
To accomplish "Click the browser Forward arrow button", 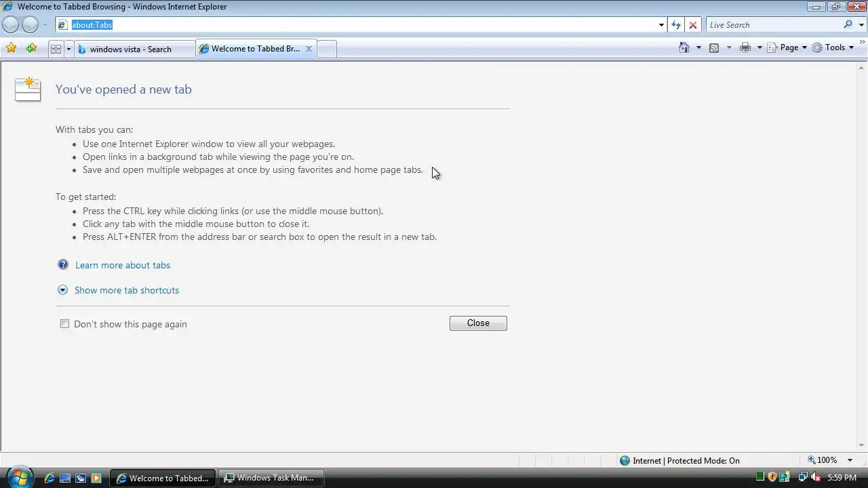I will tap(30, 25).
